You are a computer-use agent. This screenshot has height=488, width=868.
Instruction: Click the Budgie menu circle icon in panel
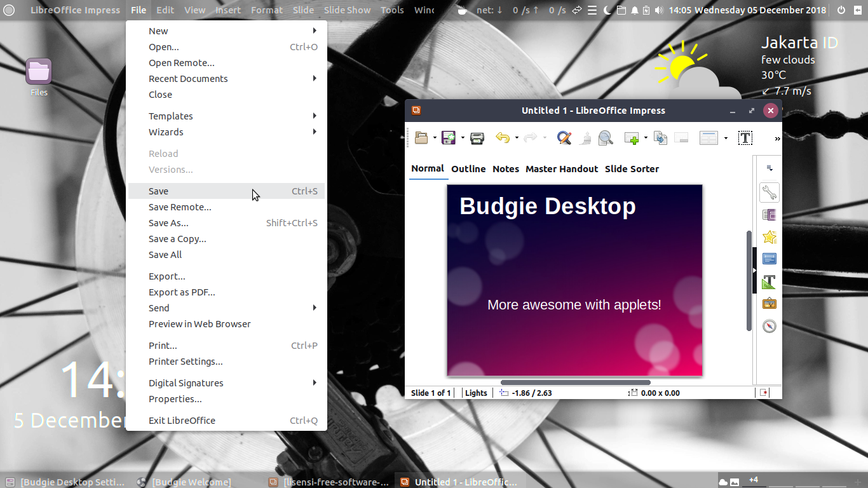(9, 10)
